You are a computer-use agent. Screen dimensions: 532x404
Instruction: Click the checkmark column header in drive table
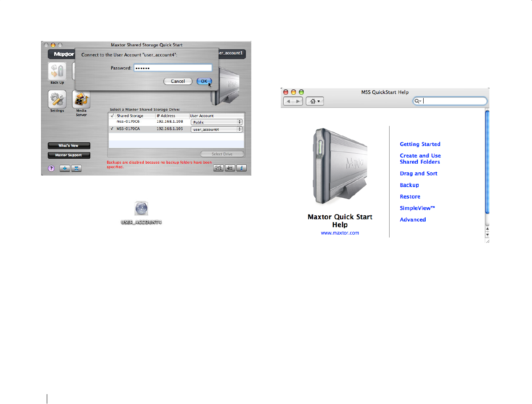[112, 116]
